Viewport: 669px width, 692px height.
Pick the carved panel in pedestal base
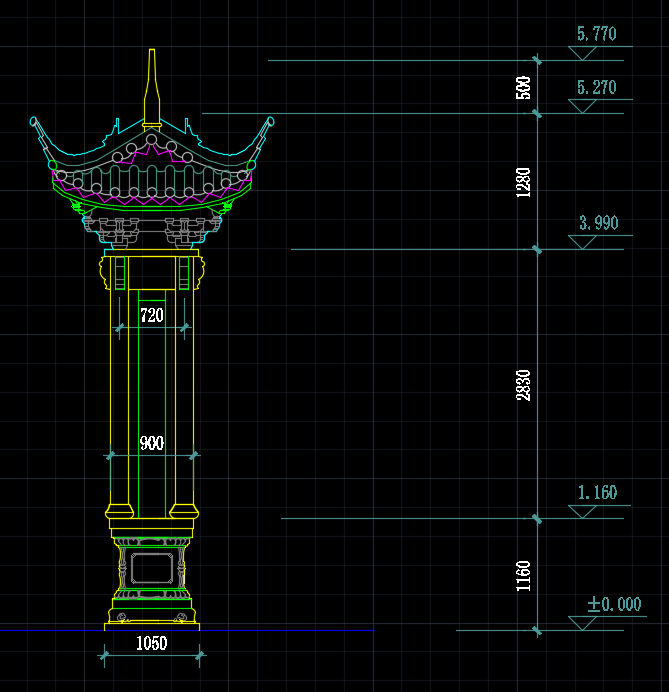click(152, 568)
